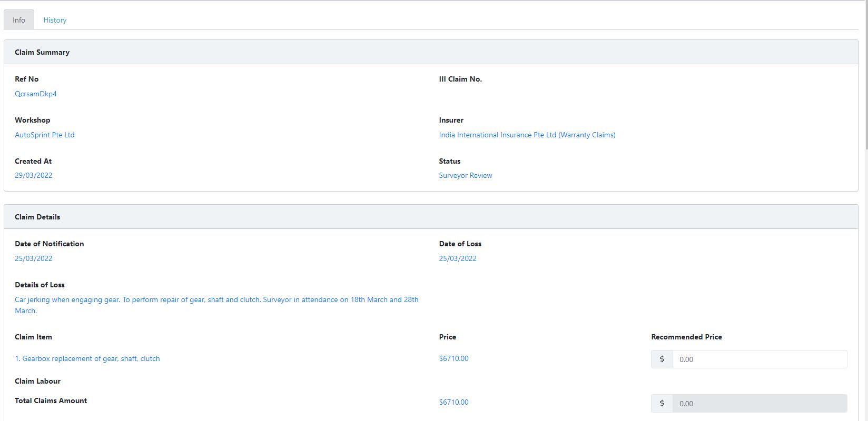Open the AutoSprint Pte Ltd workshop text
This screenshot has height=421, width=868.
[45, 135]
